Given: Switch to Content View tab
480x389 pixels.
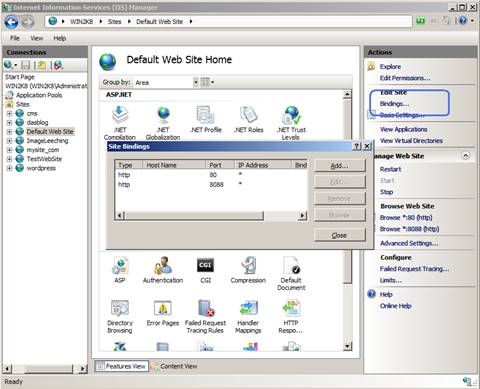Looking at the screenshot, I should tap(174, 366).
